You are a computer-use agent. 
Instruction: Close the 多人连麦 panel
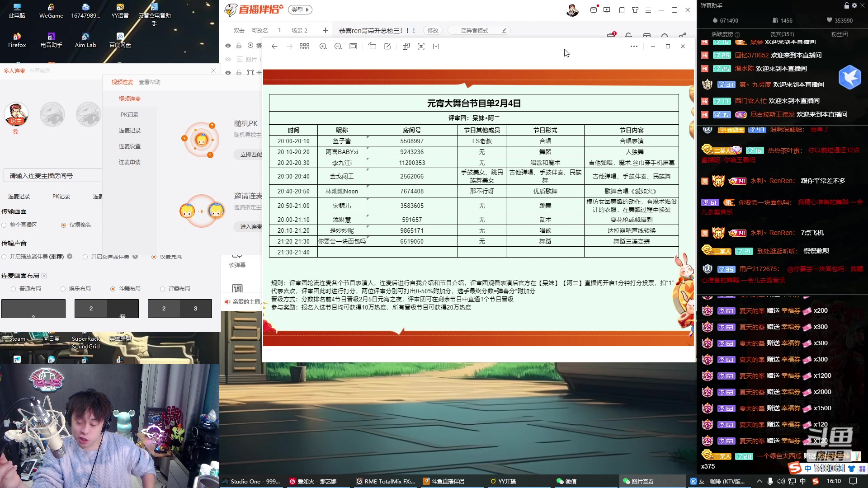[214, 70]
